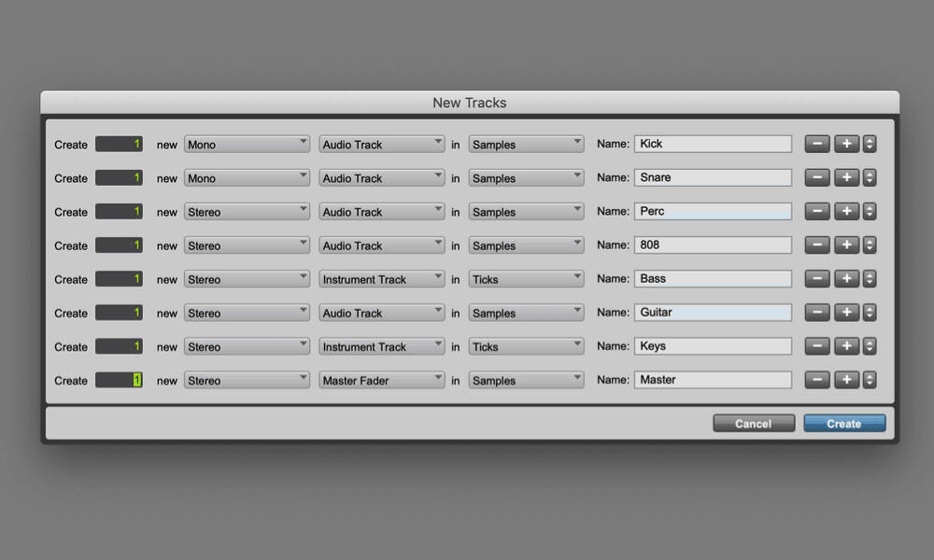Open the Mono format dropdown for Kick

click(x=247, y=144)
